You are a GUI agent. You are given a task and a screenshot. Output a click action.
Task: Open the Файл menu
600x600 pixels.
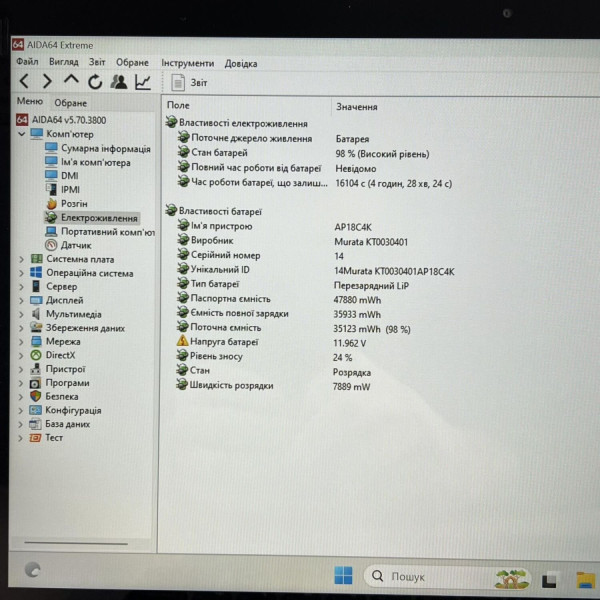[27, 61]
